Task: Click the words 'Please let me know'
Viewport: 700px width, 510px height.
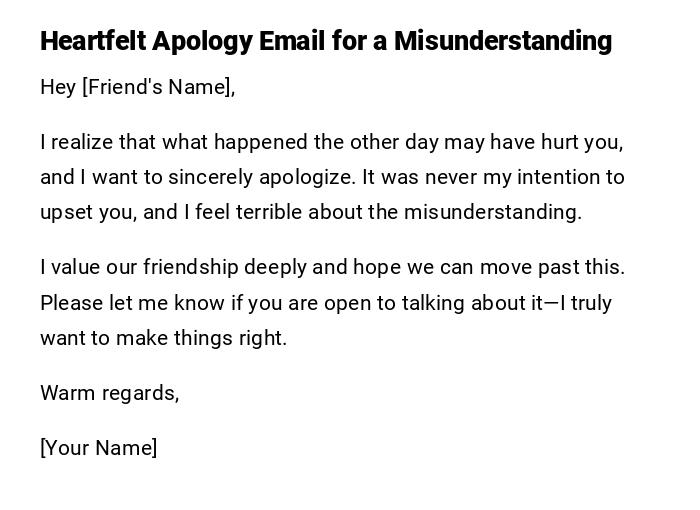Action: point(117,303)
